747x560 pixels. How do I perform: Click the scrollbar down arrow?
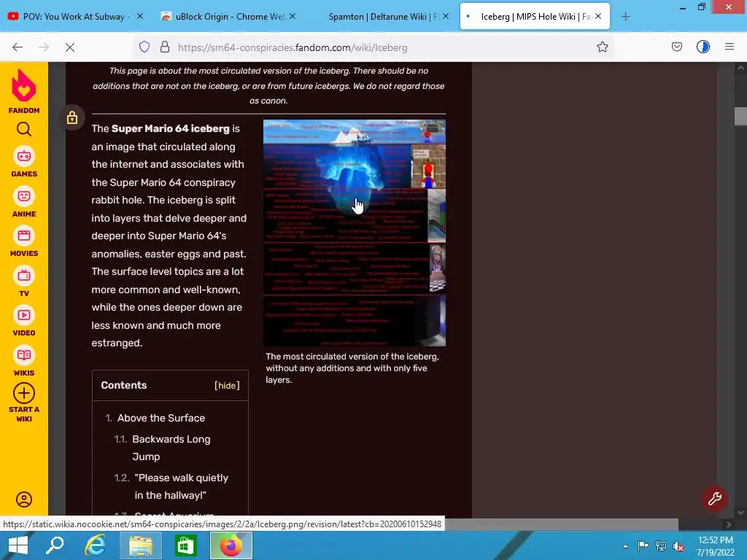tap(740, 513)
